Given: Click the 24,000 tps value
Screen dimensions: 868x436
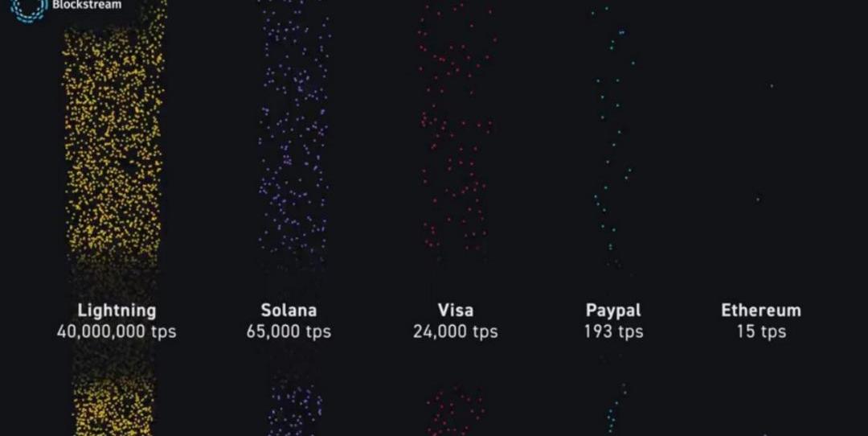Looking at the screenshot, I should coord(456,331).
